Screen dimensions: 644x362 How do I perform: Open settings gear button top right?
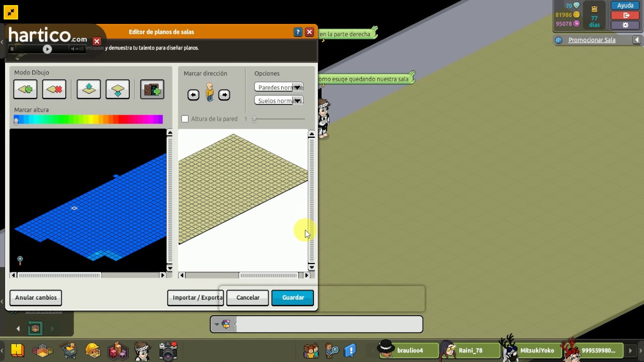pyautogui.click(x=625, y=25)
